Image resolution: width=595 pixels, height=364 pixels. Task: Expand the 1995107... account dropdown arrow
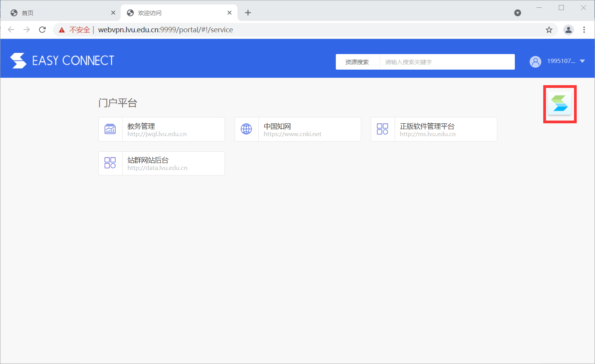tap(583, 61)
